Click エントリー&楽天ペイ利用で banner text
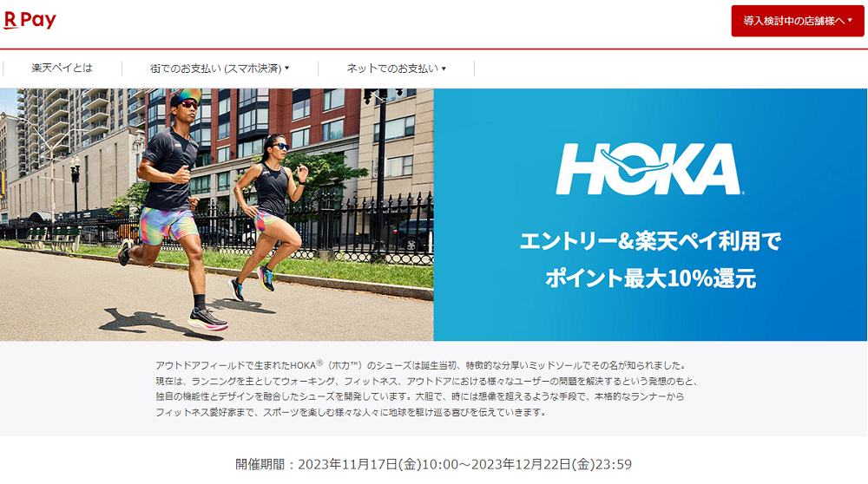This screenshot has height=484, width=868. pos(650,241)
